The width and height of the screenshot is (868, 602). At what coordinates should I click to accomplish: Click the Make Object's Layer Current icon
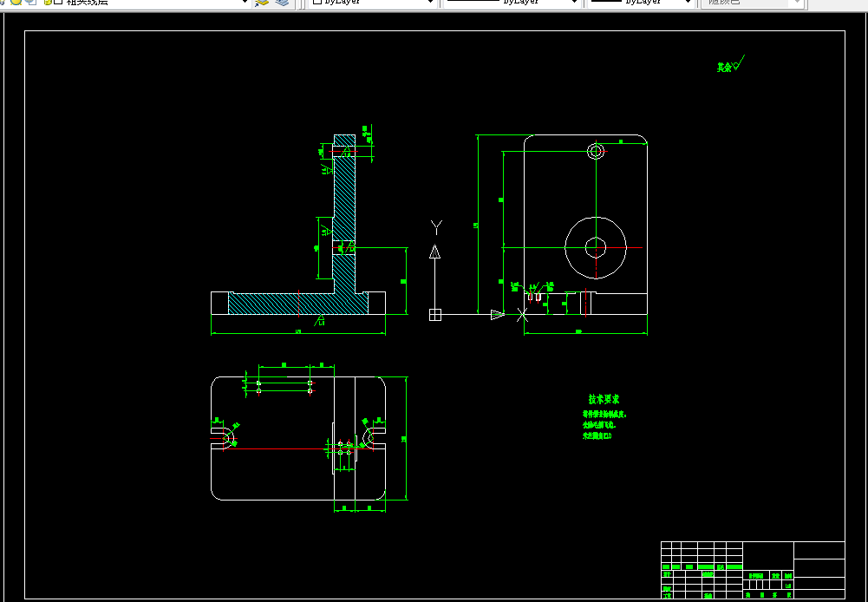(263, 3)
